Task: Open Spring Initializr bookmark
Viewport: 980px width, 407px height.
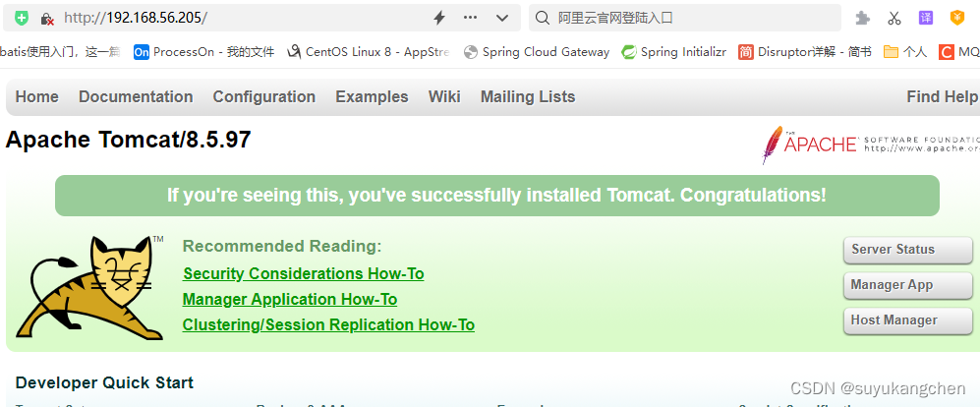Action: click(673, 52)
